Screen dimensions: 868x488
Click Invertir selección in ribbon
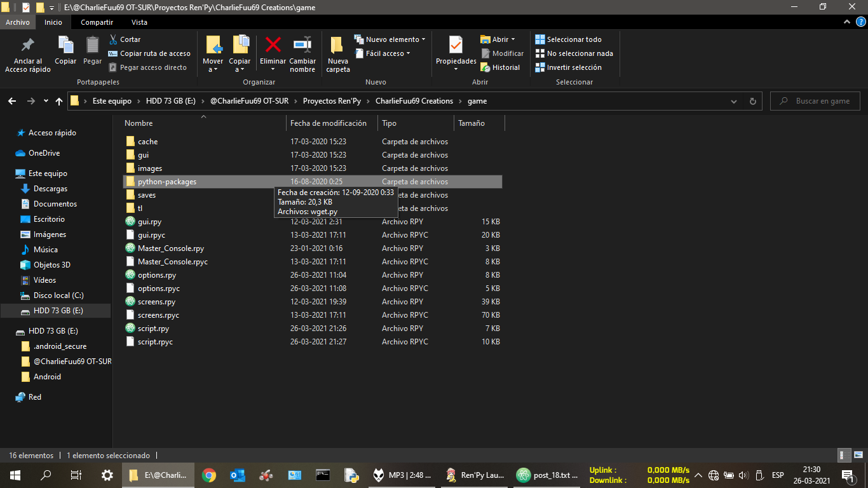coord(568,67)
